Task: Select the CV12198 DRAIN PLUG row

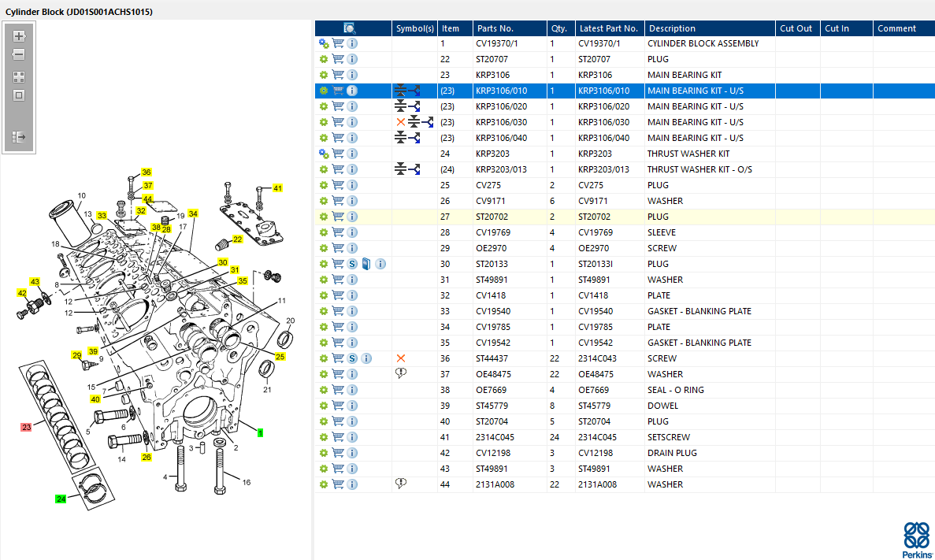Action: [625, 453]
